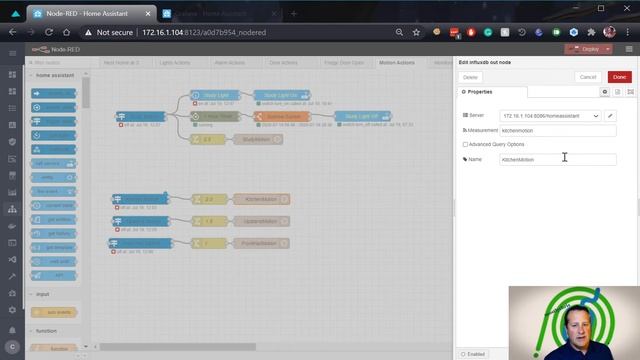Viewport: 640px width, 360px height.
Task: Switch to Fridge Door Open flow tab
Action: click(344, 63)
